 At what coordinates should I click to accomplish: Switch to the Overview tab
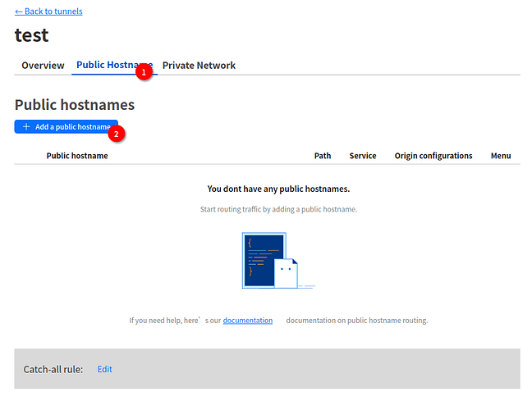pos(43,66)
